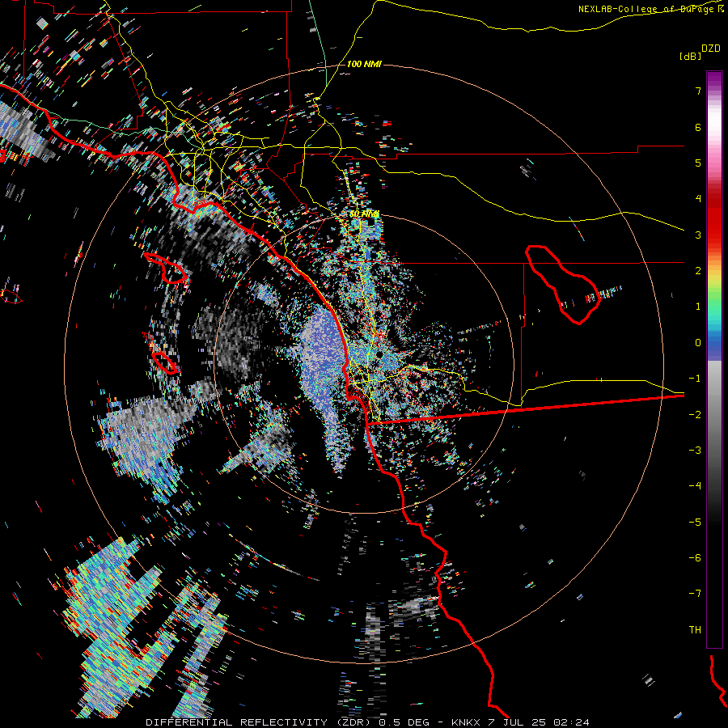Click the 0.5 DEG elevation text
Image resolution: width=728 pixels, height=728 pixels.
tap(404, 722)
